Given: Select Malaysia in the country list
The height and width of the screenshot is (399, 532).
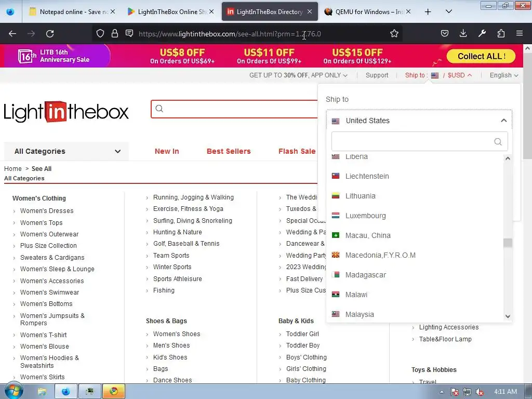Looking at the screenshot, I should pyautogui.click(x=360, y=314).
